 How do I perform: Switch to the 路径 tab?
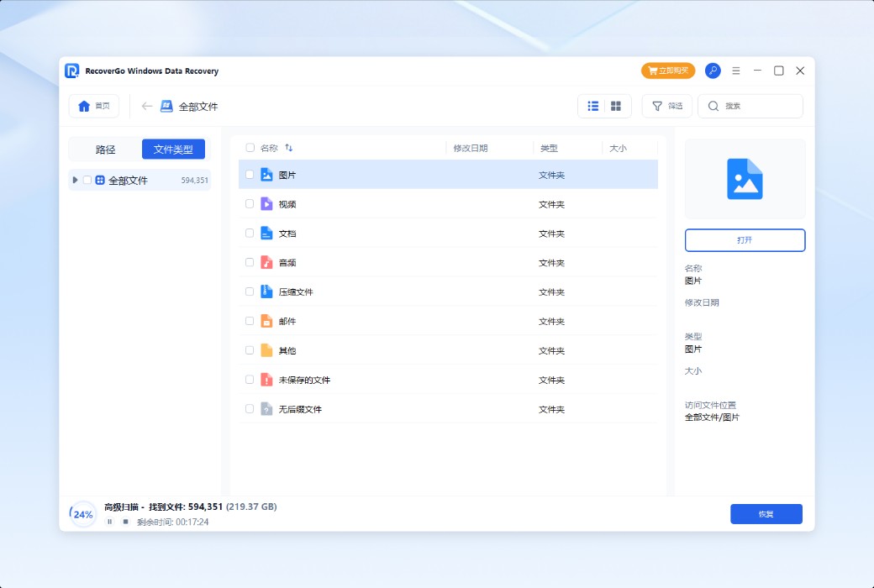105,149
